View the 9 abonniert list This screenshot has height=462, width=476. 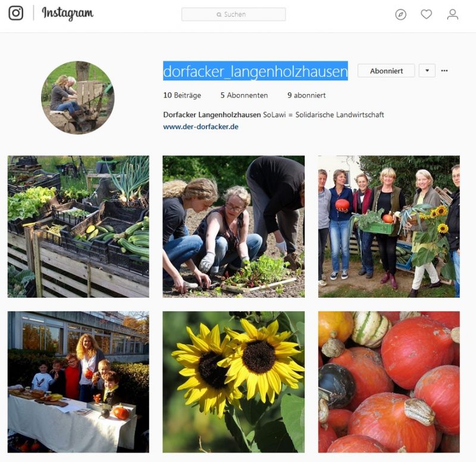pyautogui.click(x=306, y=95)
